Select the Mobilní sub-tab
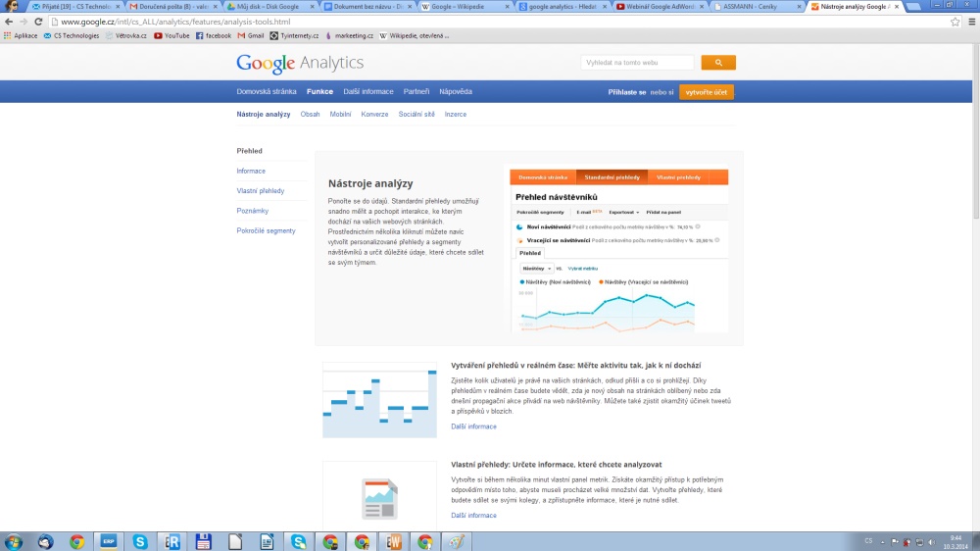980x551 pixels. pyautogui.click(x=340, y=115)
